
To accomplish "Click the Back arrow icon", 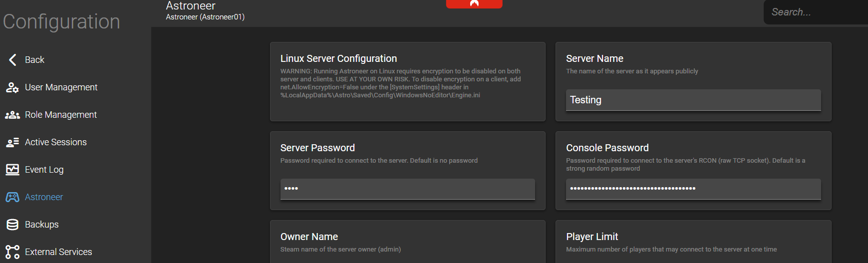I will click(x=12, y=60).
